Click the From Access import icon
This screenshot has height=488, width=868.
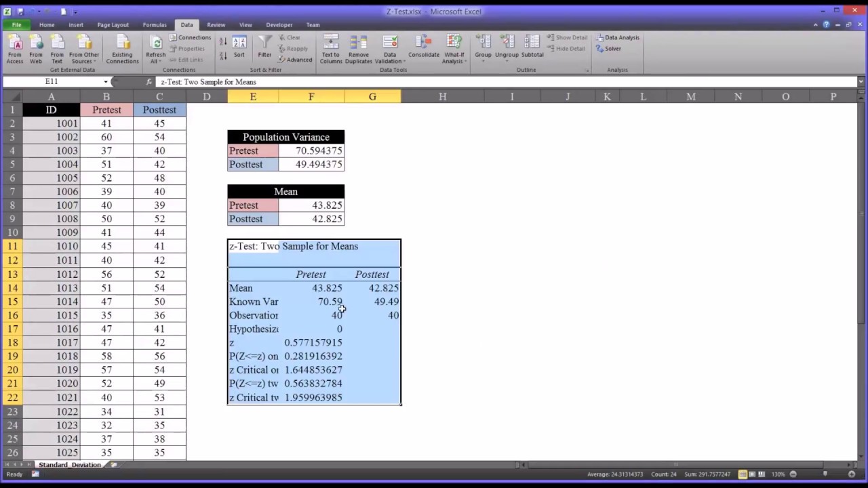point(14,49)
